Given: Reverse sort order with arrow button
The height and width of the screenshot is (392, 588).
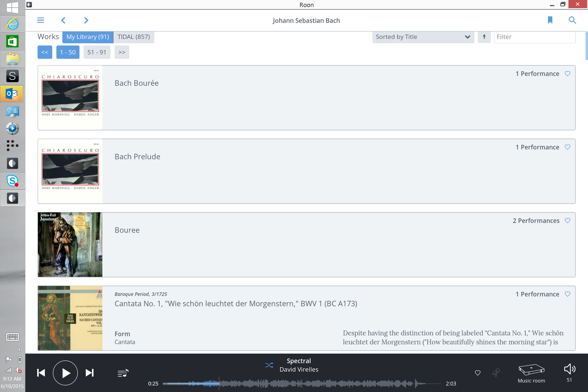Looking at the screenshot, I should 484,37.
